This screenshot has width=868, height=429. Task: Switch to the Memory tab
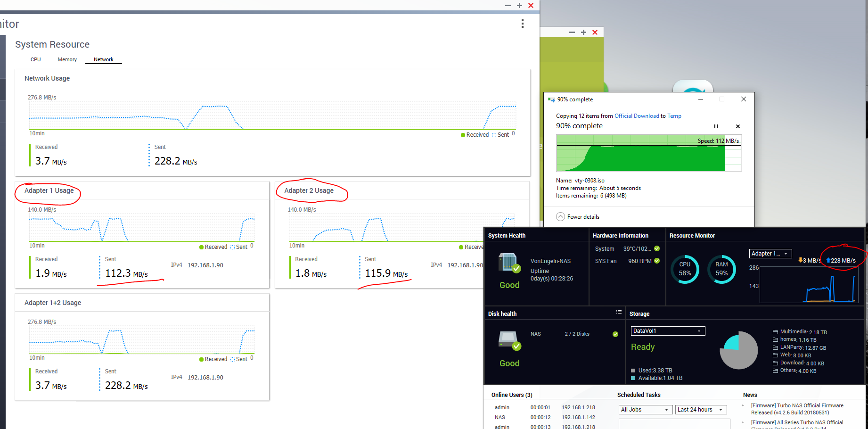pos(67,59)
